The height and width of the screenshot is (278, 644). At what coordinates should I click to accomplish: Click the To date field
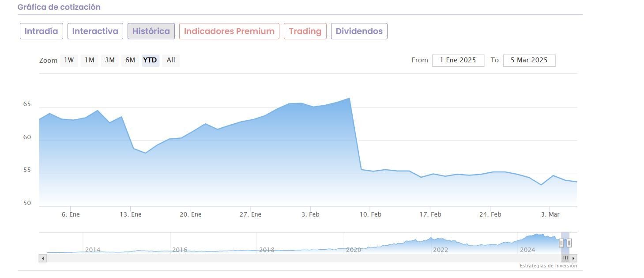coord(529,61)
